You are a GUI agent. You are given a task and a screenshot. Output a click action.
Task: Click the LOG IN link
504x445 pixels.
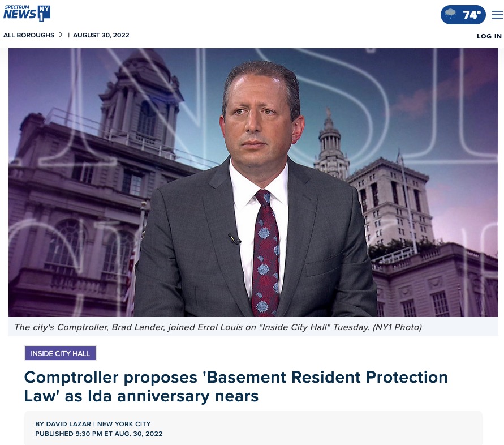(489, 36)
